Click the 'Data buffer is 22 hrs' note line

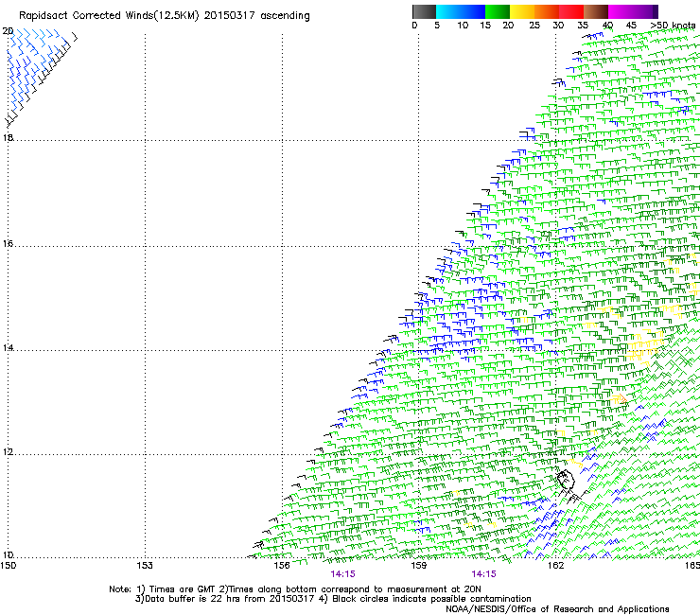coord(333,599)
